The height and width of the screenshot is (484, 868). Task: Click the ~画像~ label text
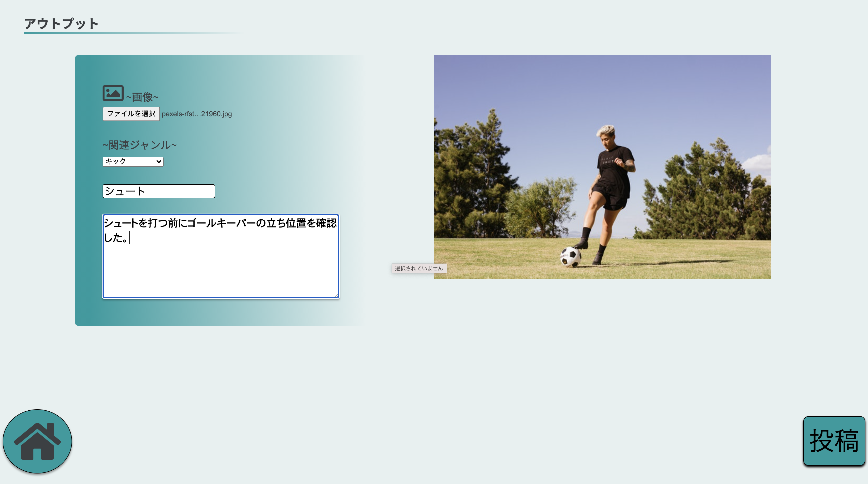(x=142, y=97)
